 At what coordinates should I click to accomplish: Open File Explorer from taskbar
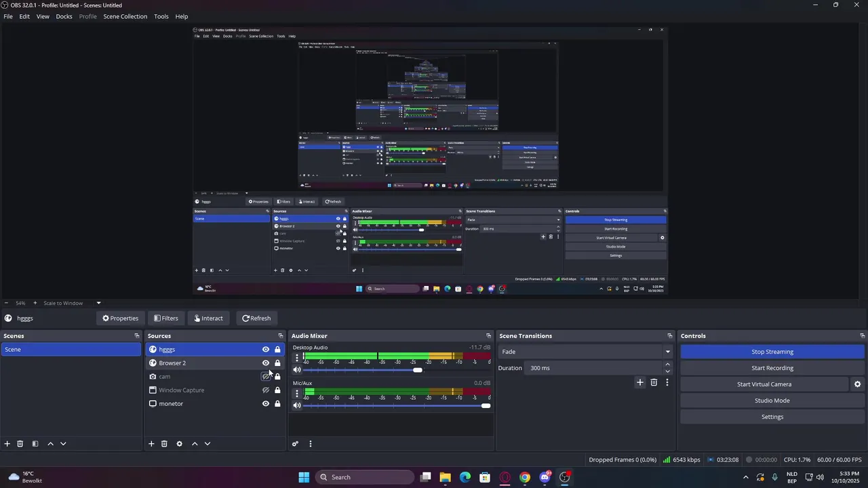445,477
